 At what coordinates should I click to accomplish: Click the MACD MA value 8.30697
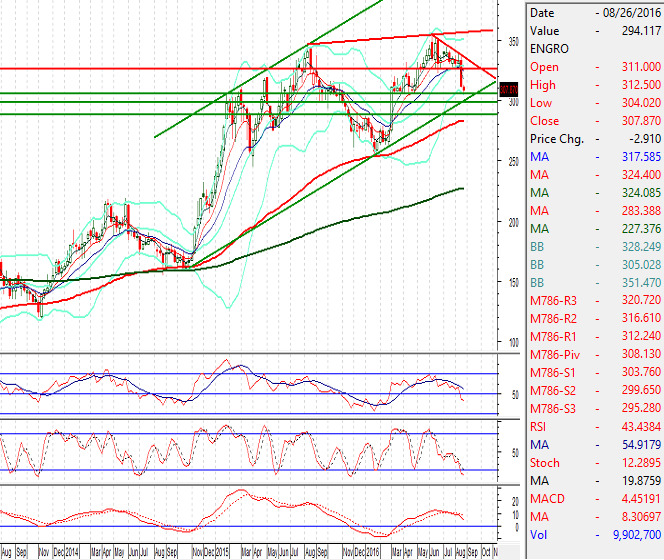(641, 517)
